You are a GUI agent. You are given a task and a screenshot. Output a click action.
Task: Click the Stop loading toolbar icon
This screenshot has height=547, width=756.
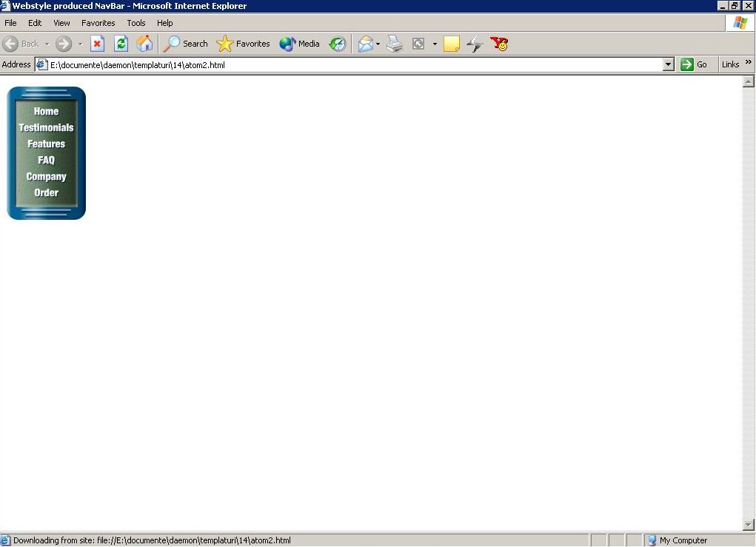point(97,44)
